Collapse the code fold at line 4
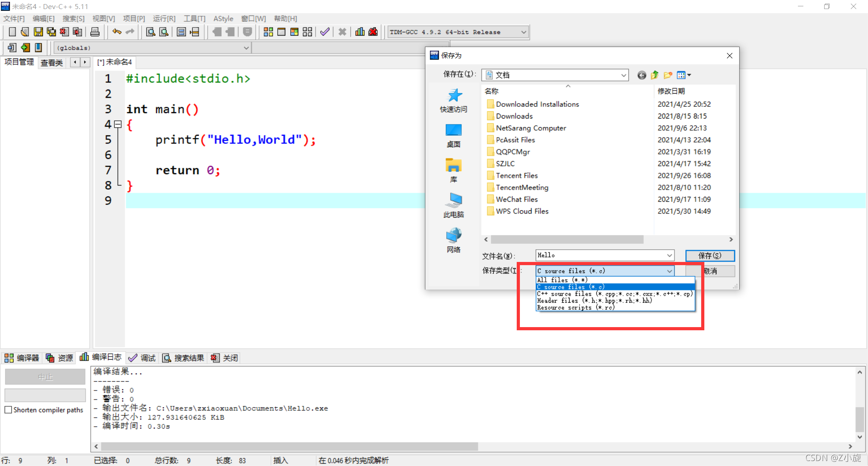The height and width of the screenshot is (466, 868). coord(118,124)
